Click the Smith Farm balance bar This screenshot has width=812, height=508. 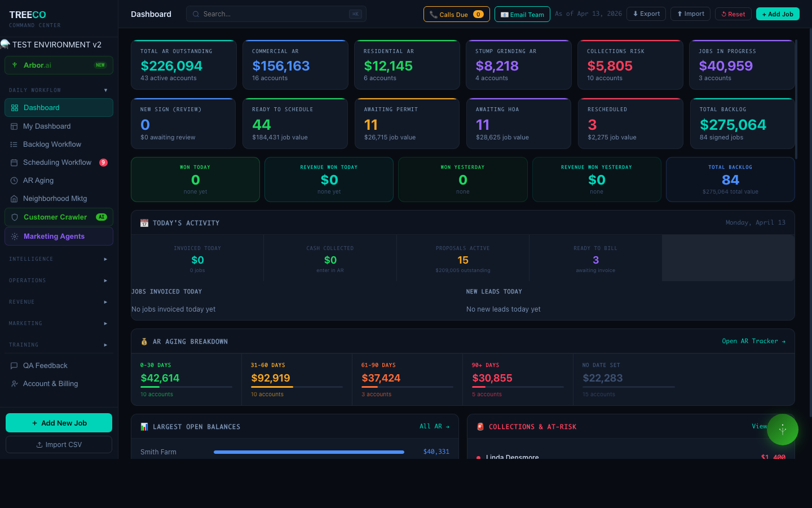tap(308, 452)
